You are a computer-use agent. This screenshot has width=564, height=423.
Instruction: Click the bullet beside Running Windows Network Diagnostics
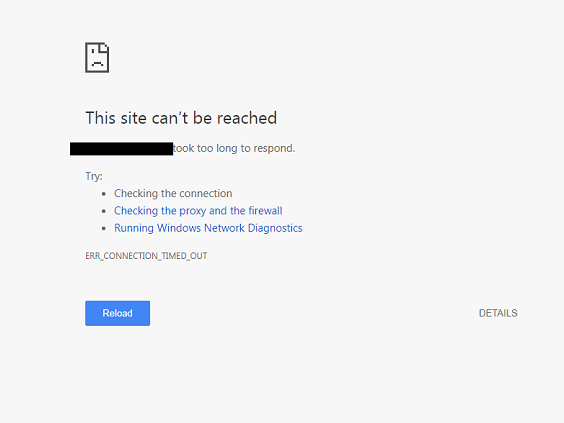point(104,228)
